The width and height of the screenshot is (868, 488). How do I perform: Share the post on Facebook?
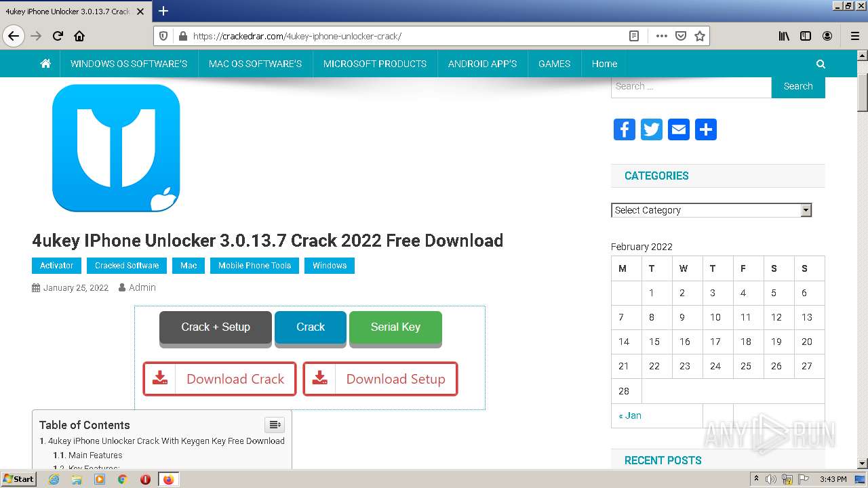pos(625,129)
